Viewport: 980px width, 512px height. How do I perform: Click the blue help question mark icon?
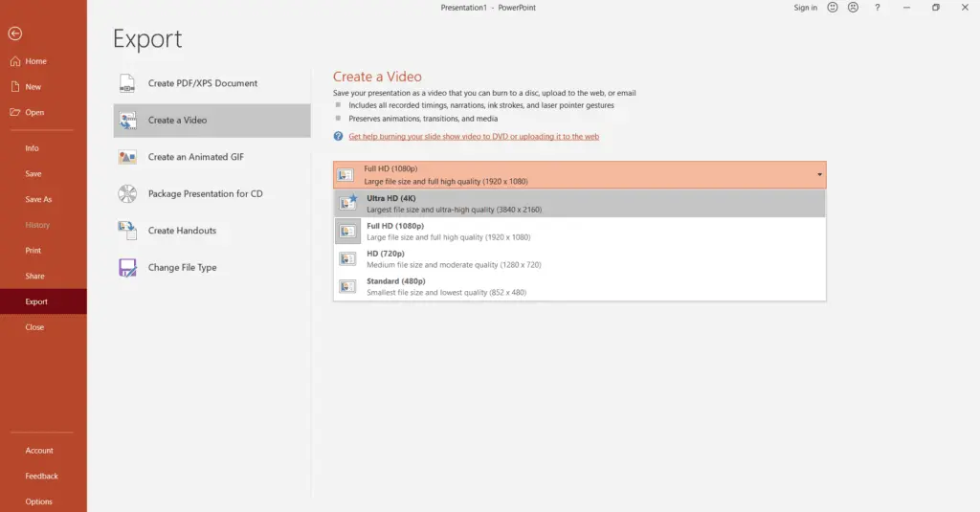338,136
